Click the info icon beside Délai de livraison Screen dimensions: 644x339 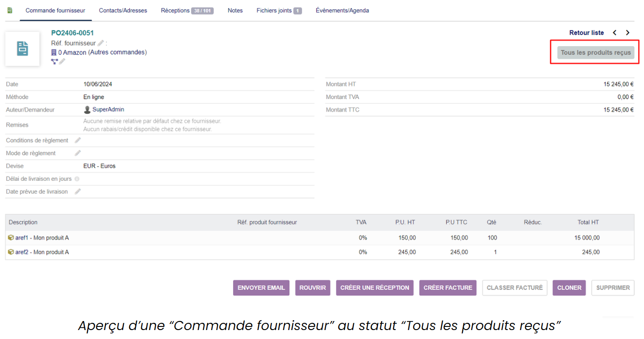point(77,179)
